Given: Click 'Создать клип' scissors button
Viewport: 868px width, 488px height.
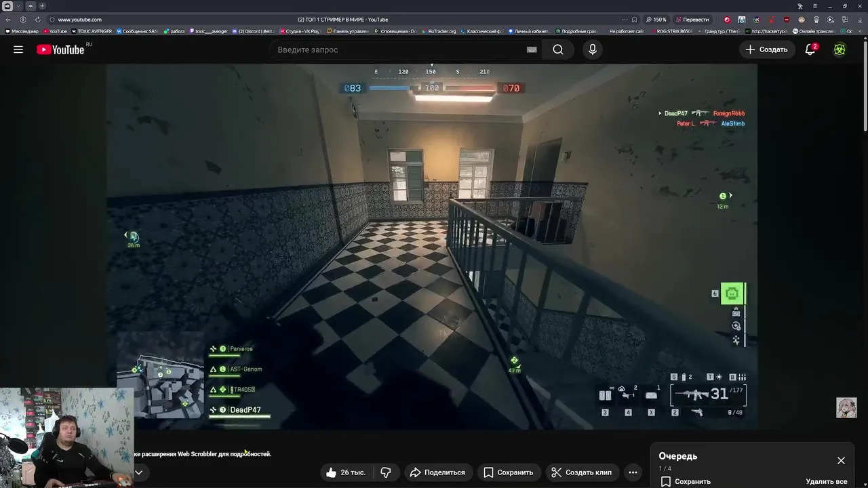Looking at the screenshot, I should [x=581, y=472].
